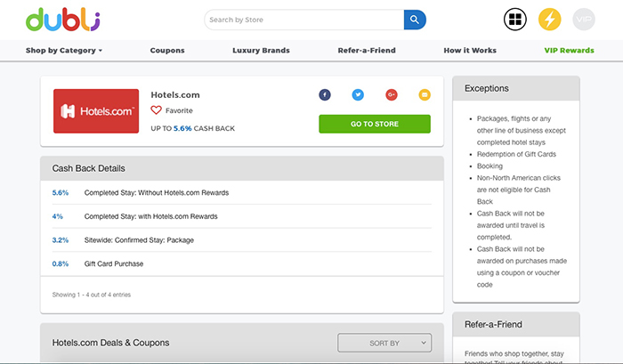Select the 3.2% cash back rate
This screenshot has height=364, width=623.
click(61, 240)
